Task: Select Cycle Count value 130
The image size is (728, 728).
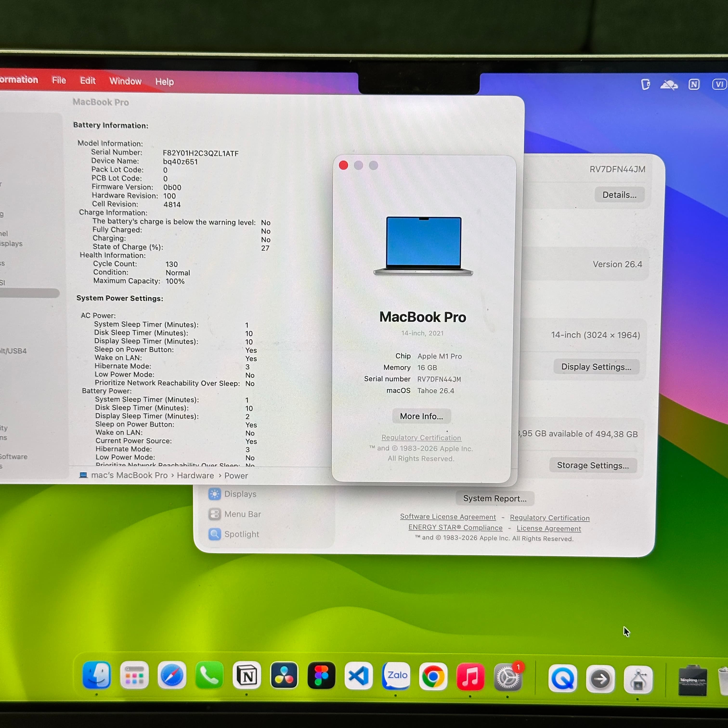Action: (x=171, y=264)
